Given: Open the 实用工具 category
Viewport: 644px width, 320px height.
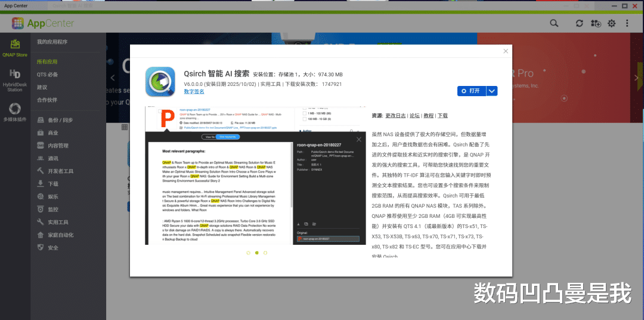Looking at the screenshot, I should (52, 222).
